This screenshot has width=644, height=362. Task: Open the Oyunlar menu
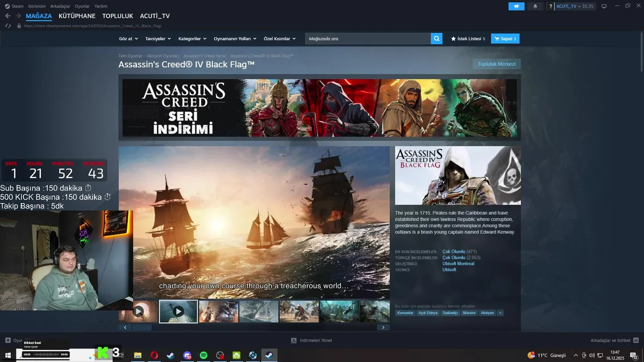pos(82,6)
